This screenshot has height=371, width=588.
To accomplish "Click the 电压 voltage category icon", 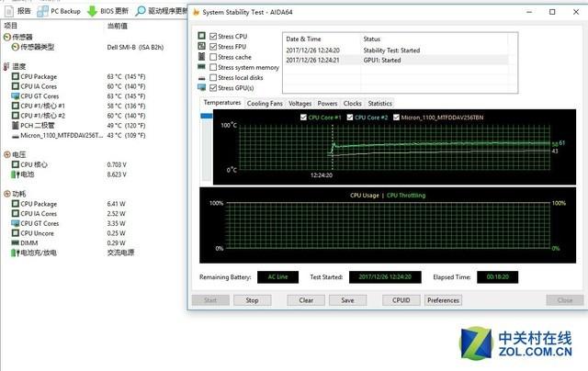I will coord(6,154).
